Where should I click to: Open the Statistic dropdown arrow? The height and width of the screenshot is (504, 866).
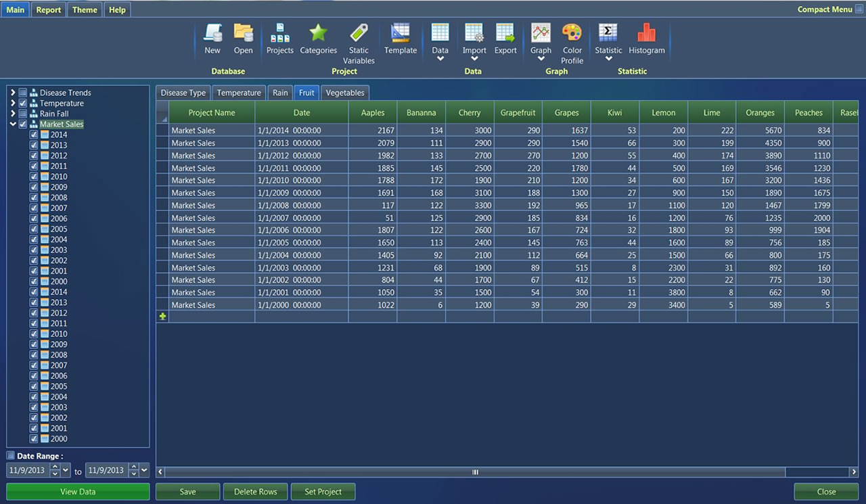coord(608,59)
